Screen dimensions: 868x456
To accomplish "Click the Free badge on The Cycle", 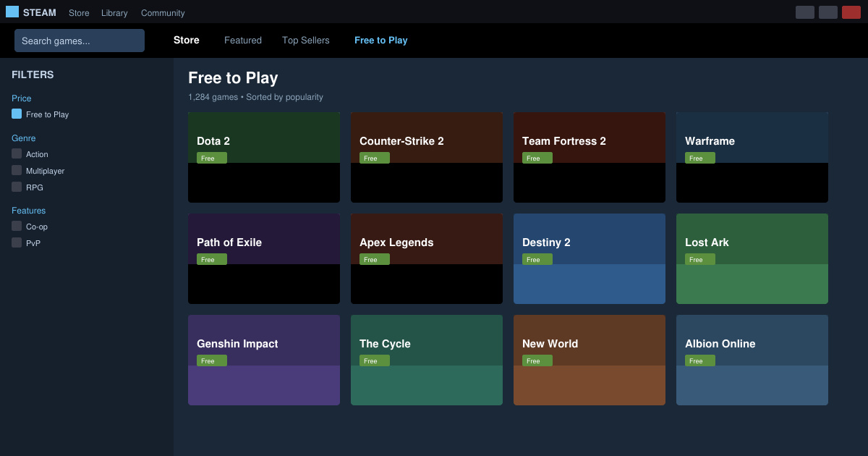I will 375,360.
